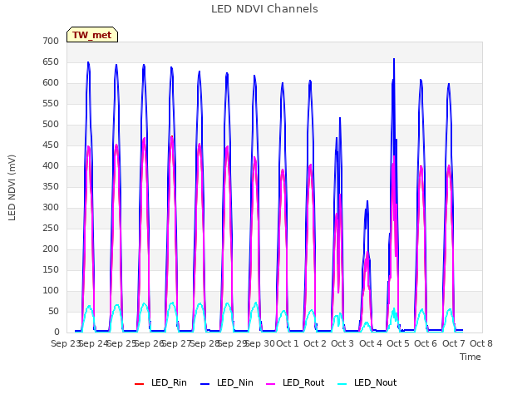Click the blue LED_Nin legend swatch
The image size is (532, 399).
point(205,384)
